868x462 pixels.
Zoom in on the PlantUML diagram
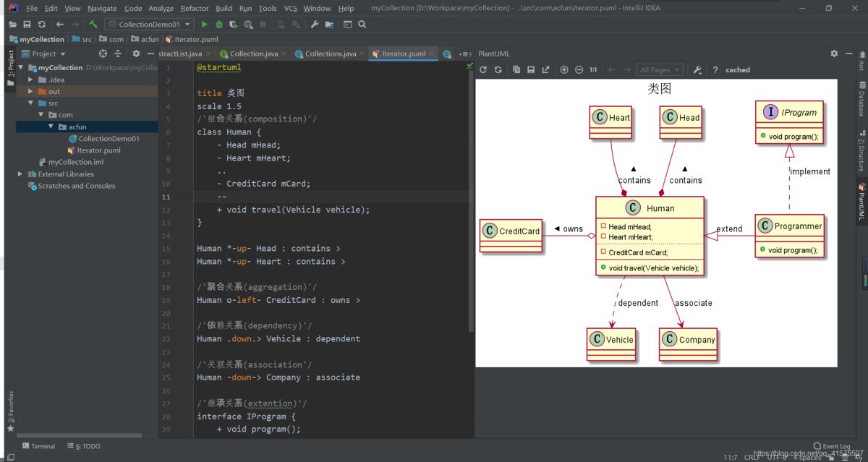click(564, 70)
